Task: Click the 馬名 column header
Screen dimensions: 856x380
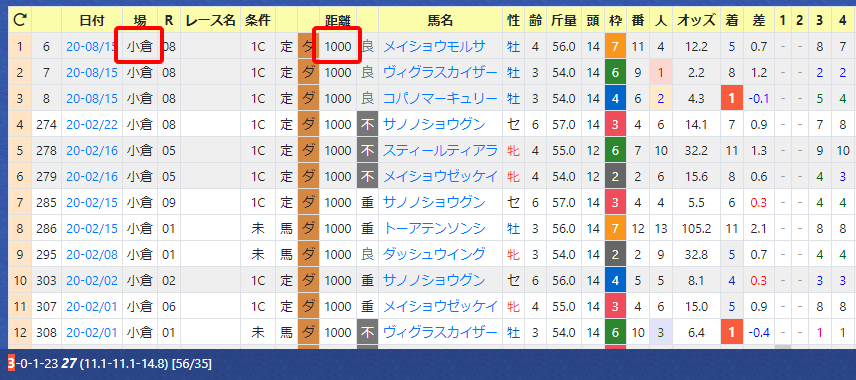Action: [x=441, y=21]
